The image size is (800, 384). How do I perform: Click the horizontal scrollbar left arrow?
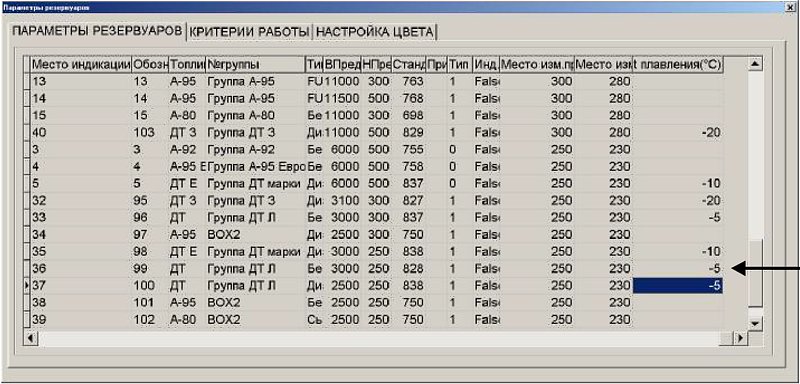click(31, 338)
